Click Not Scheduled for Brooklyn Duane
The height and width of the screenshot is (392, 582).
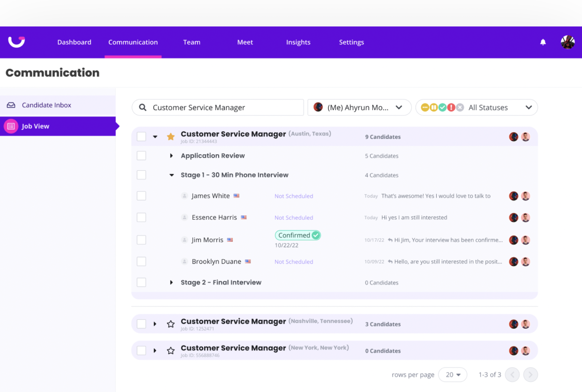(x=294, y=262)
